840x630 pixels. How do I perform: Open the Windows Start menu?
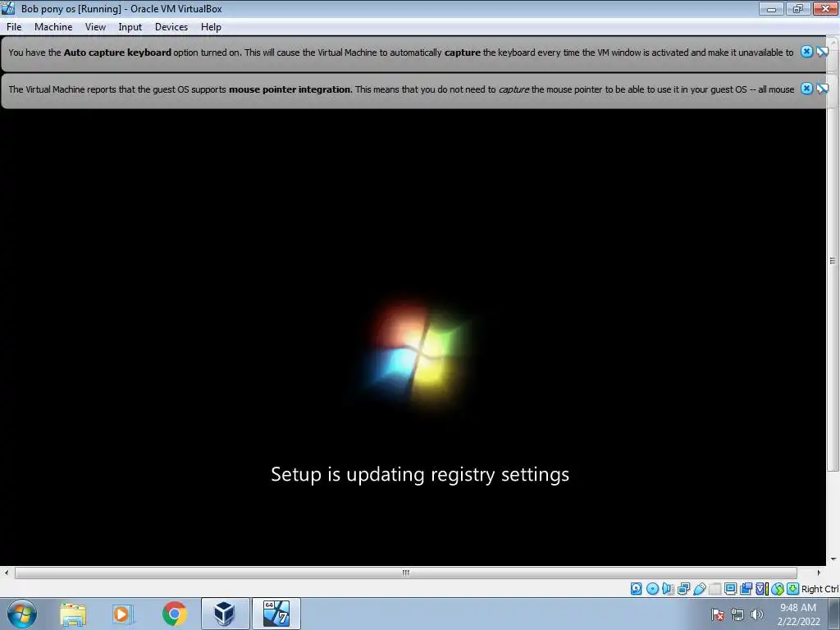tap(22, 614)
